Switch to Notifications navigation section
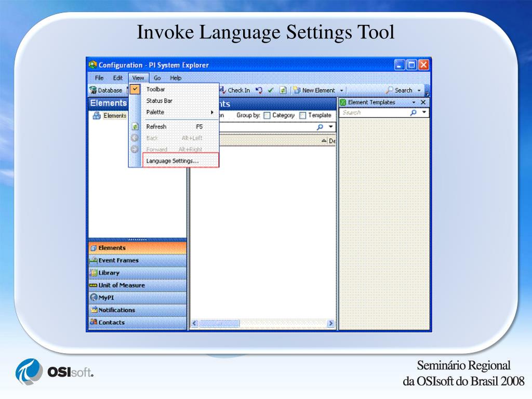 pos(137,310)
